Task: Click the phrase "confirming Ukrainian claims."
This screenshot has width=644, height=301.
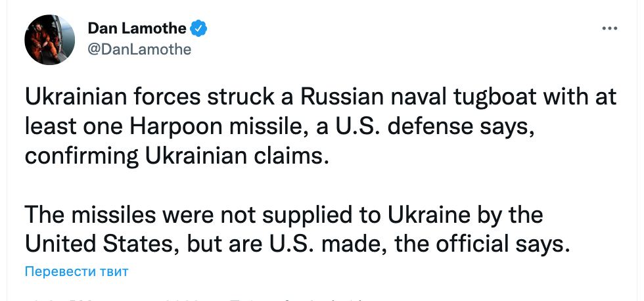Action: [x=175, y=158]
